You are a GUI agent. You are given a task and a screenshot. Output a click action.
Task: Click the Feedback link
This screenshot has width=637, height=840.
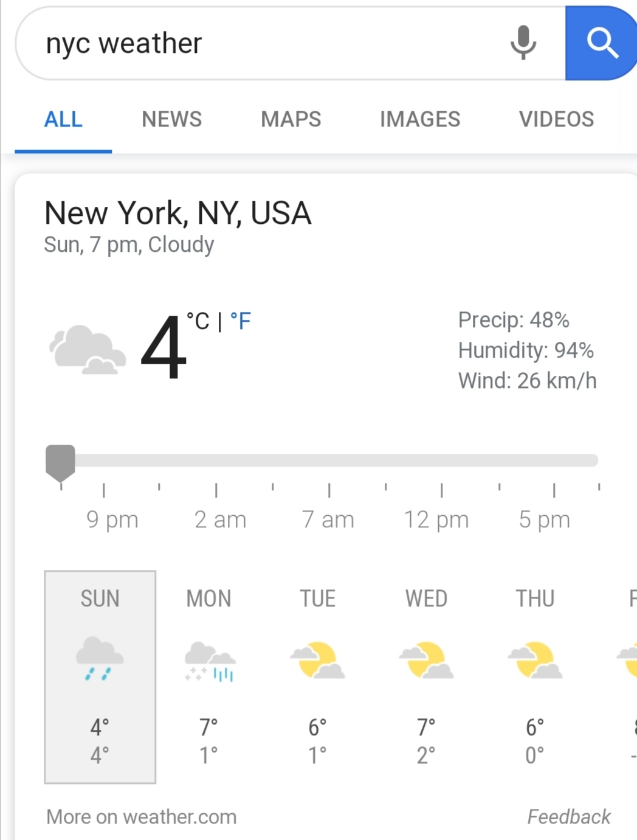pos(568,816)
